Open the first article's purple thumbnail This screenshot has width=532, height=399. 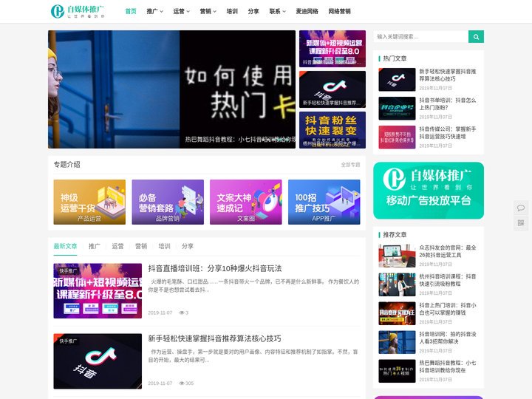tap(98, 291)
